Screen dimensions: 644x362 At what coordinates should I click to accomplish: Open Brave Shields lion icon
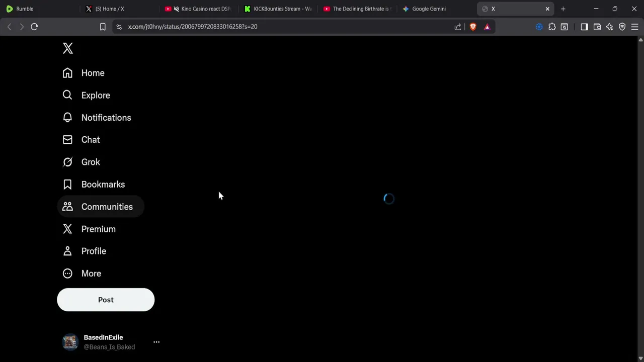pyautogui.click(x=473, y=27)
